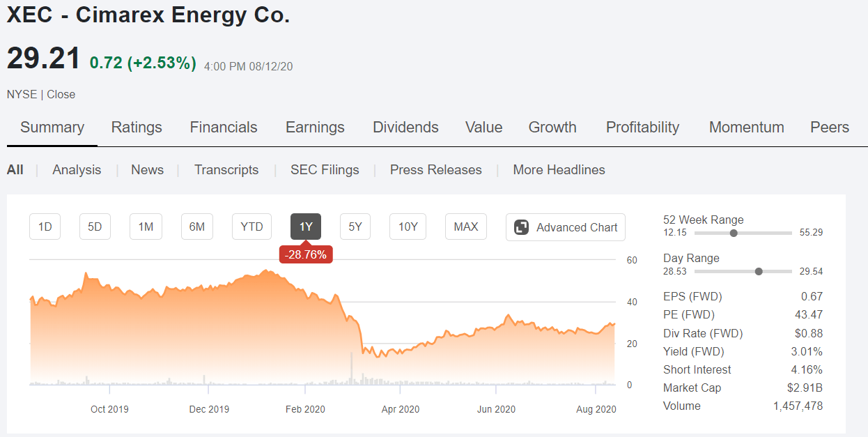This screenshot has height=437, width=868.
Task: Show News headlines
Action: [147, 169]
